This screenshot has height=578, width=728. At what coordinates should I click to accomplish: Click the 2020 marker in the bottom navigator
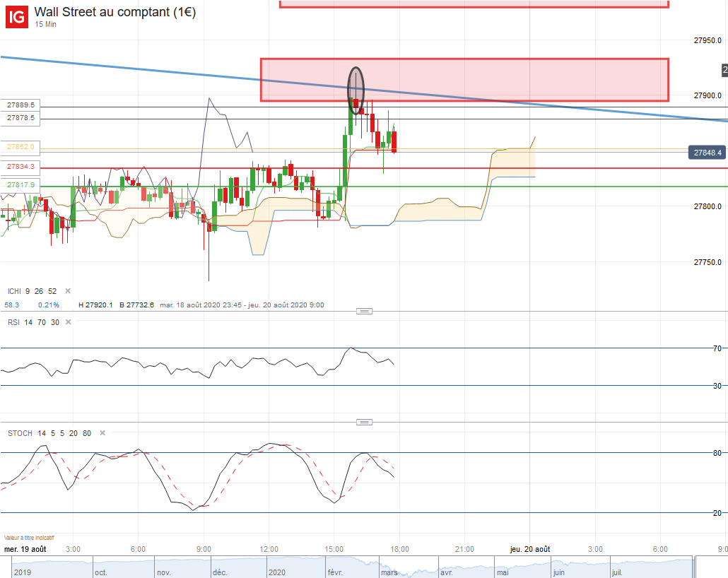(x=278, y=572)
